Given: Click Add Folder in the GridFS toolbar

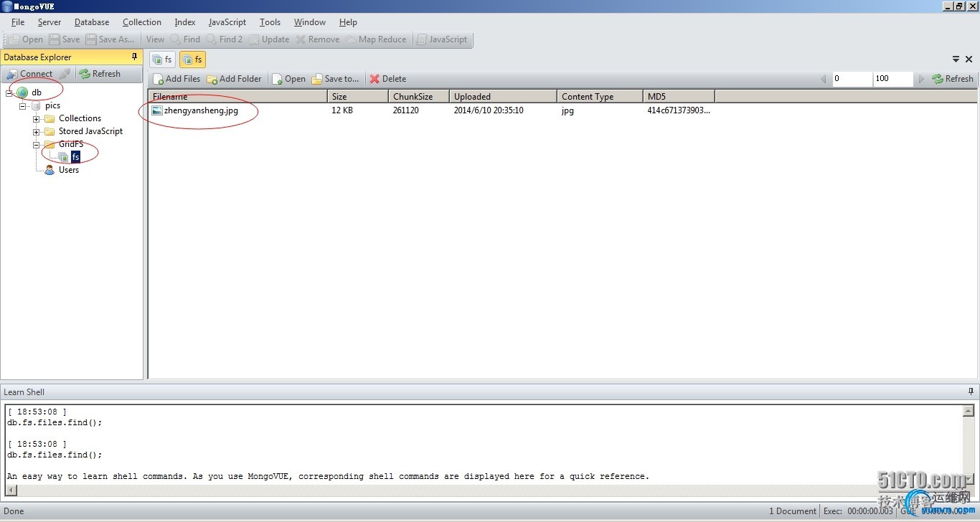Looking at the screenshot, I should (235, 79).
